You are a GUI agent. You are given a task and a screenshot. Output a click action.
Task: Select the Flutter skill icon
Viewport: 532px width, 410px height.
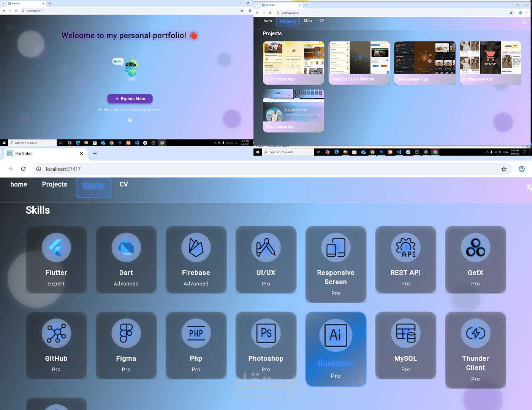coord(56,247)
